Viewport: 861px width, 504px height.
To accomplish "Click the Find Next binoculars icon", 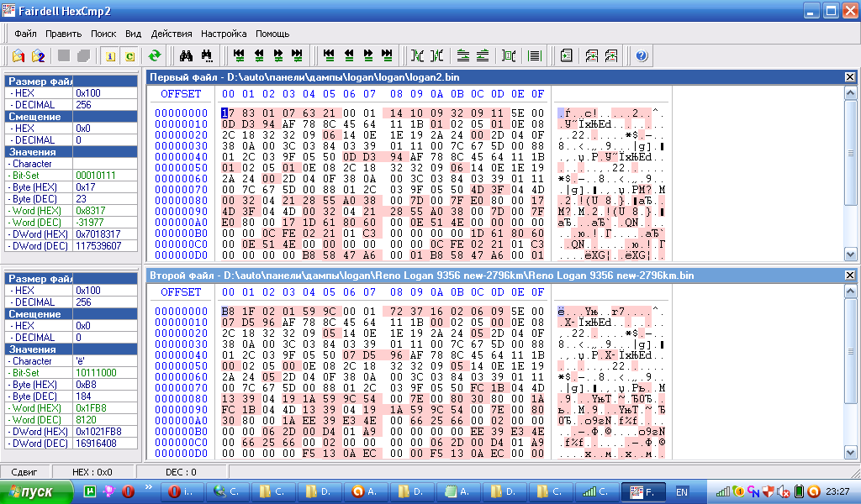I will 207,56.
